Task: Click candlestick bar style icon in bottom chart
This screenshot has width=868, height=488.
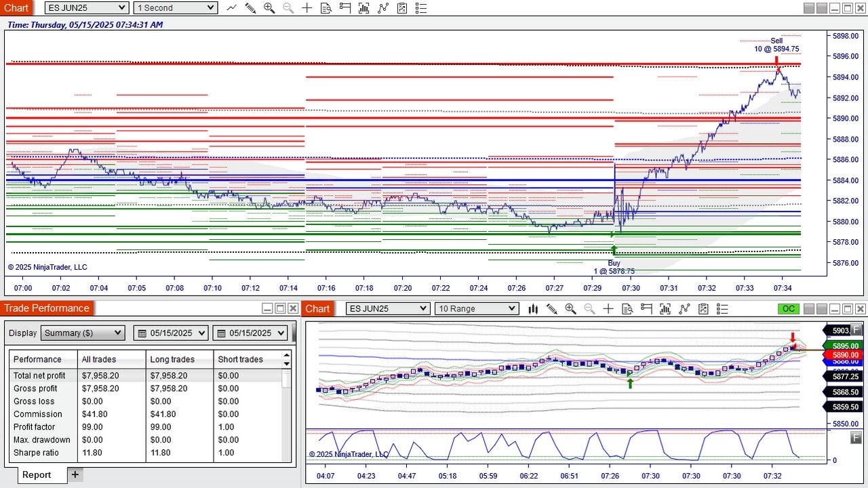Action: coord(533,309)
